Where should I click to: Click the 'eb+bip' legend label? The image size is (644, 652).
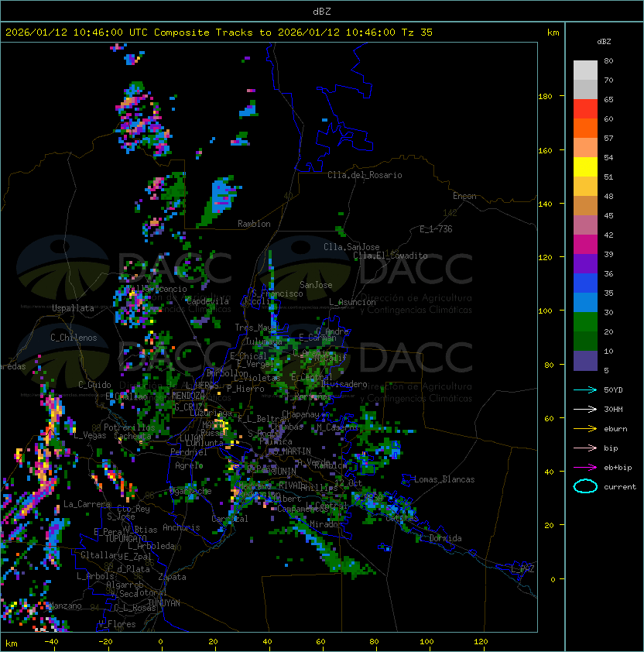click(x=618, y=468)
